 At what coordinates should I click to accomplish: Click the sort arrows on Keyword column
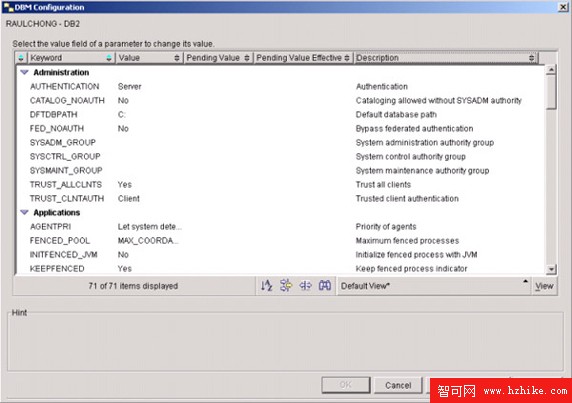pyautogui.click(x=109, y=58)
